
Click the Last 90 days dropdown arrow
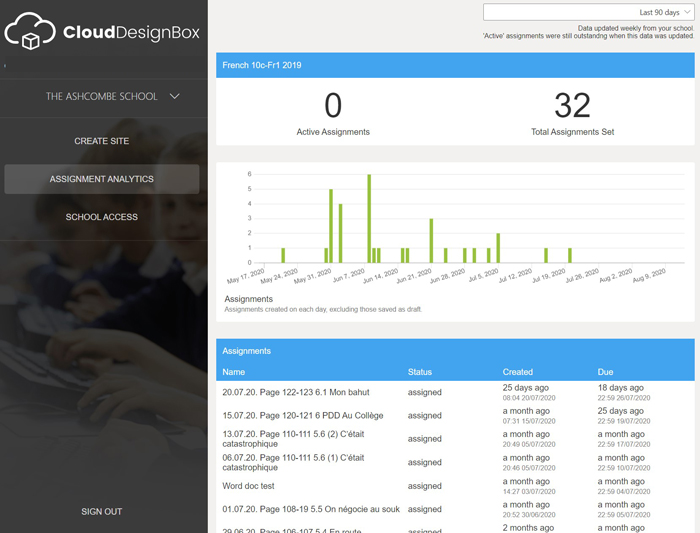point(687,12)
